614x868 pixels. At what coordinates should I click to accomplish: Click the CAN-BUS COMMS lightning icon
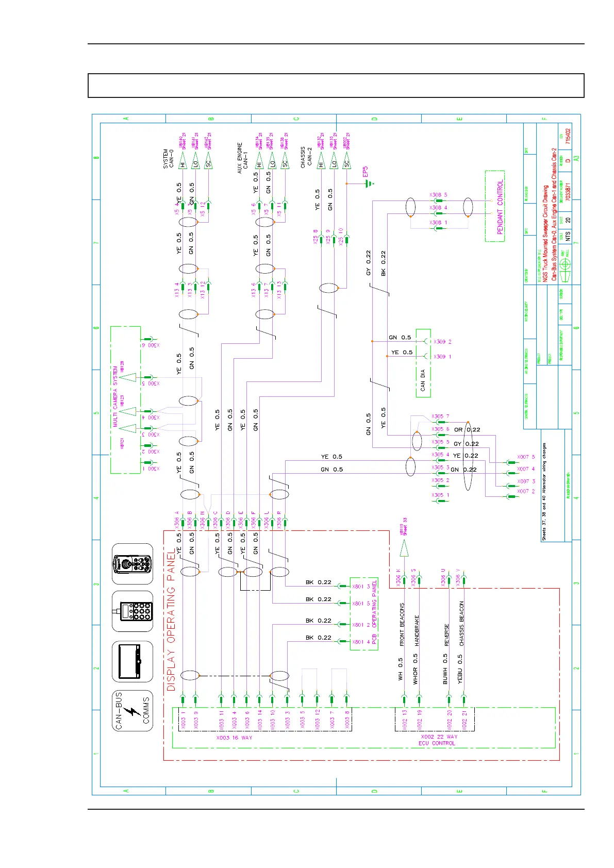click(132, 711)
